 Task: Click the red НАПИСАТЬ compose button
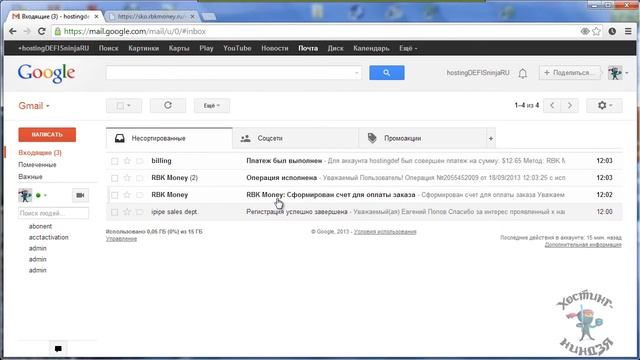coord(47,135)
